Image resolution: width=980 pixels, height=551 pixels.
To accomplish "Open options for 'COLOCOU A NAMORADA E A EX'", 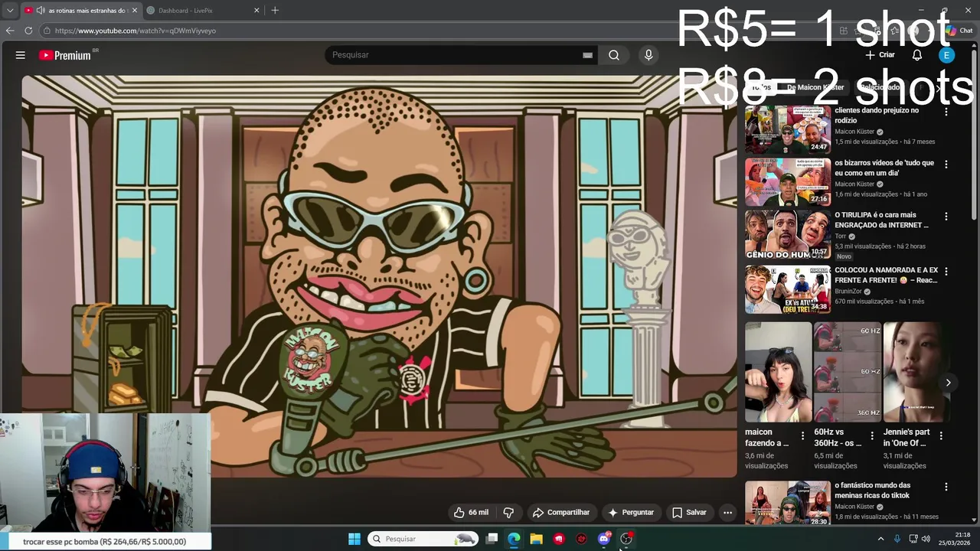I will click(x=946, y=272).
